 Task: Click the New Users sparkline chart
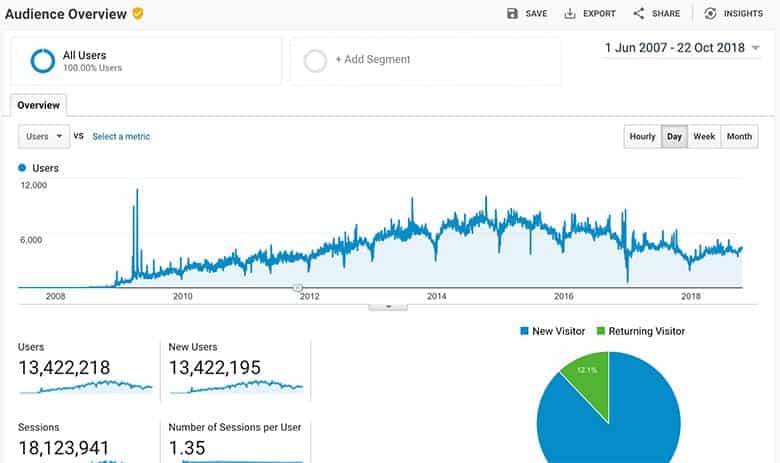pyautogui.click(x=236, y=386)
